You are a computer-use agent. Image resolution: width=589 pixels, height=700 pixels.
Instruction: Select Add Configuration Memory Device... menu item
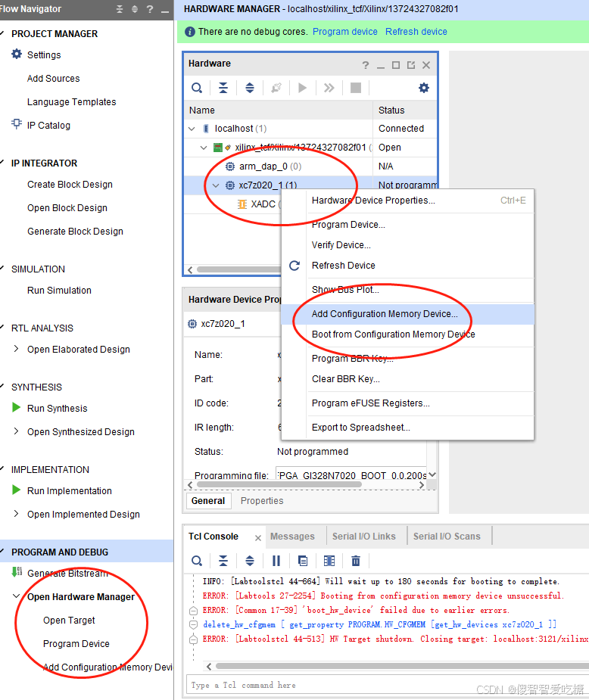point(407,314)
